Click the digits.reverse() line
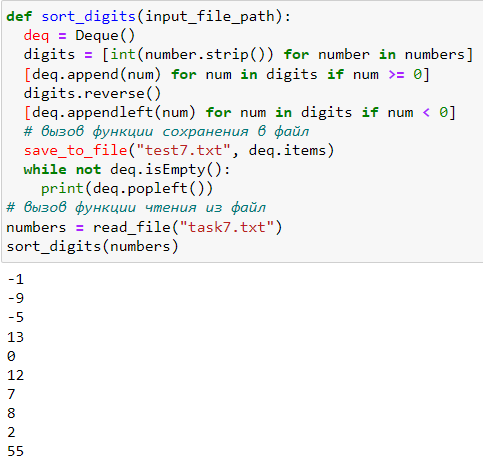 click(x=92, y=93)
